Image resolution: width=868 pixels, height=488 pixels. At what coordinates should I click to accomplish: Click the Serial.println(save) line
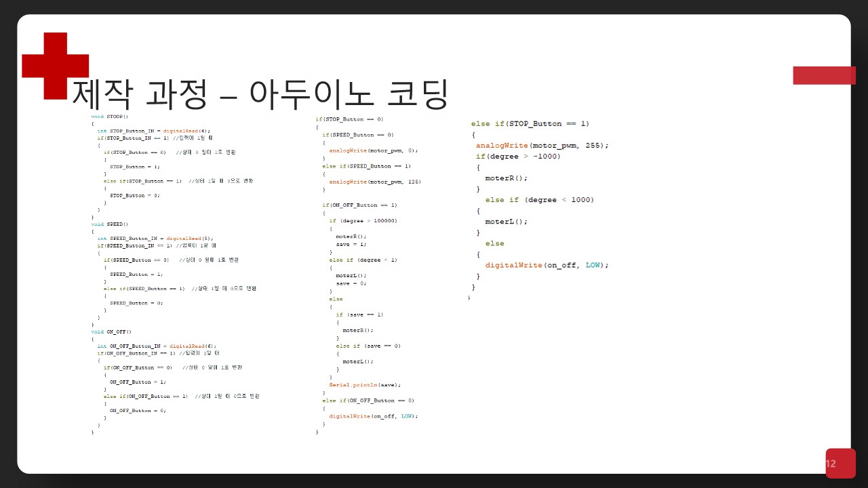click(365, 384)
